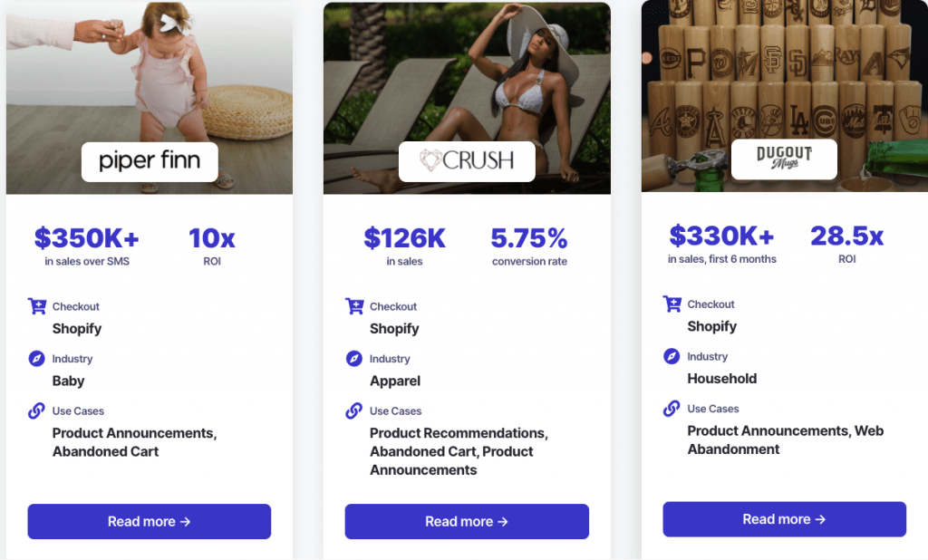The height and width of the screenshot is (560, 928).
Task: Click the bikini model photo thumbnail
Action: point(467,98)
